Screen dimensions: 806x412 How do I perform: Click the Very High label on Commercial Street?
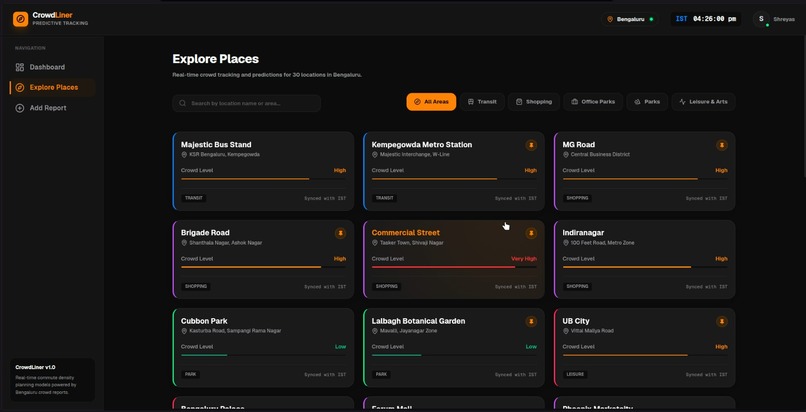coord(524,259)
